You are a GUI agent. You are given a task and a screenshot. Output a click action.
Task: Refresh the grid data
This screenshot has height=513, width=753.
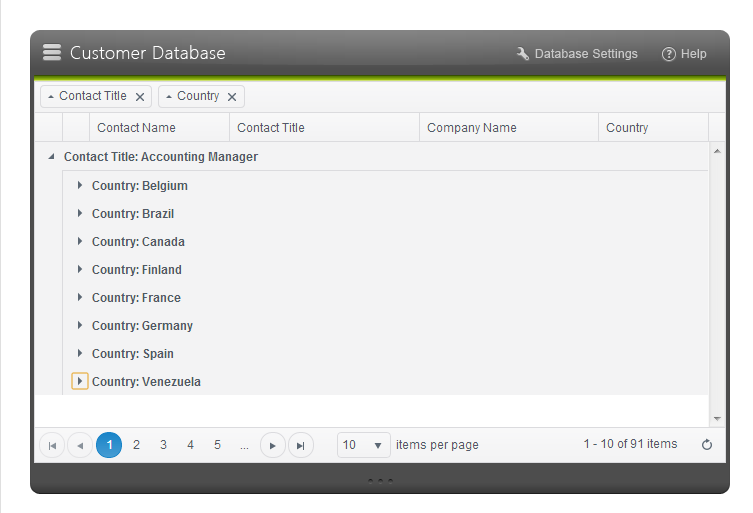[707, 445]
